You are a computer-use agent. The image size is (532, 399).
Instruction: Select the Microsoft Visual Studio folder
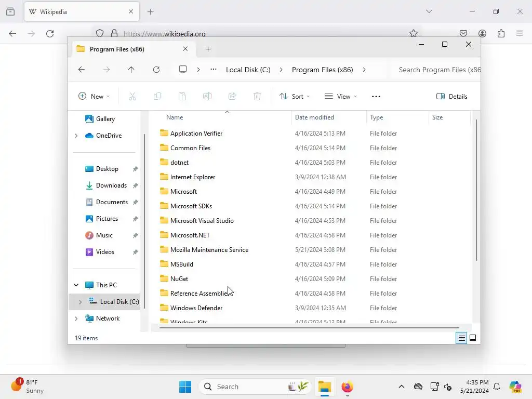(202, 220)
